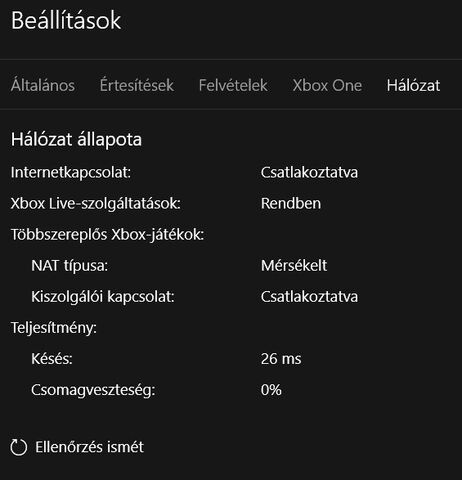Click the 26 ms latency value
This screenshot has width=462, height=480.
tap(281, 359)
